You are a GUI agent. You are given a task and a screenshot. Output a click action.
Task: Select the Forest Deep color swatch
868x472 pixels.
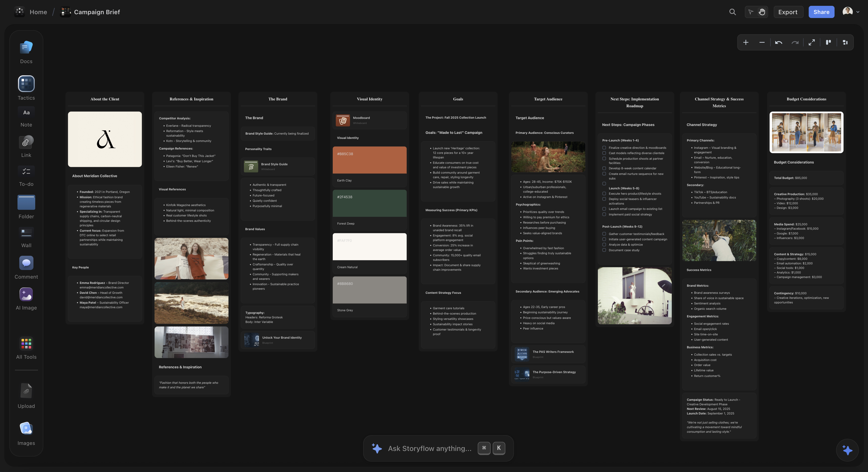(x=369, y=204)
